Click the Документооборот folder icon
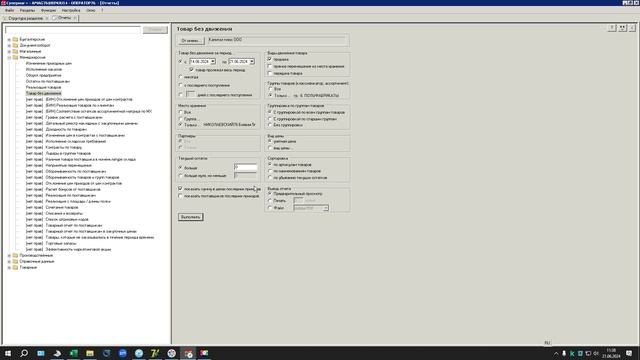 16,46
